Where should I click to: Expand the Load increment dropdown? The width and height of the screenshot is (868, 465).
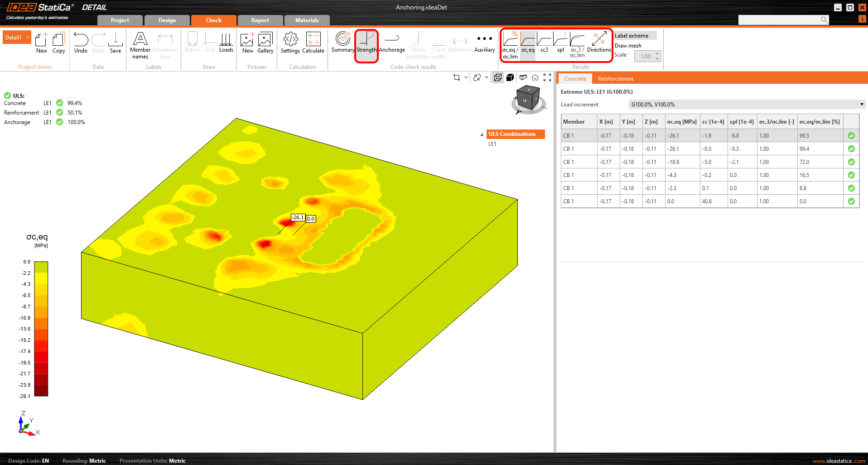click(861, 105)
